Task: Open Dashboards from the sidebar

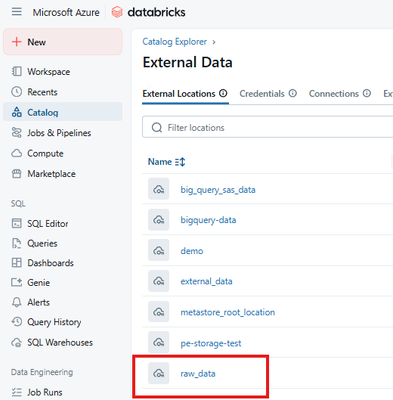Action: pos(63,263)
